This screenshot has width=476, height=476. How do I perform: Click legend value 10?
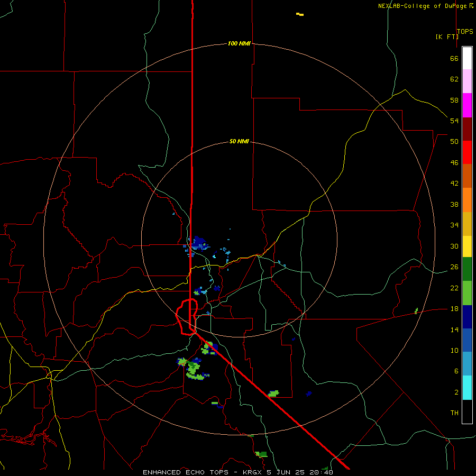click(454, 351)
